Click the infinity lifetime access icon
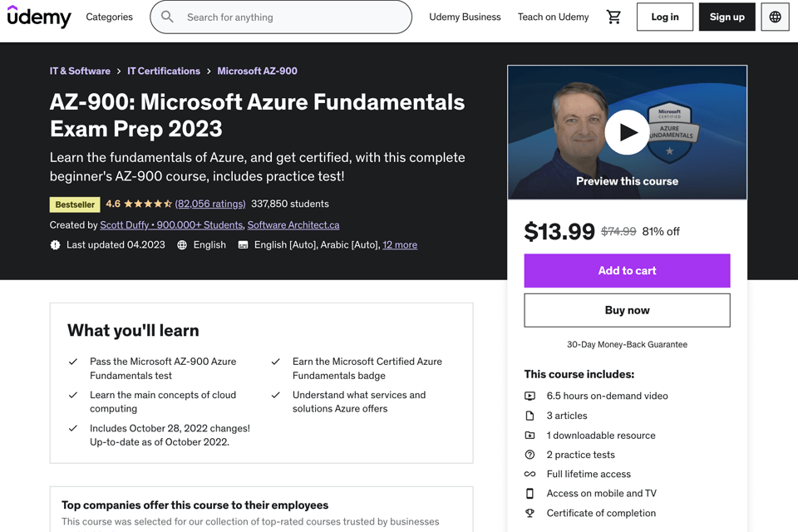The image size is (798, 532). [x=530, y=474]
